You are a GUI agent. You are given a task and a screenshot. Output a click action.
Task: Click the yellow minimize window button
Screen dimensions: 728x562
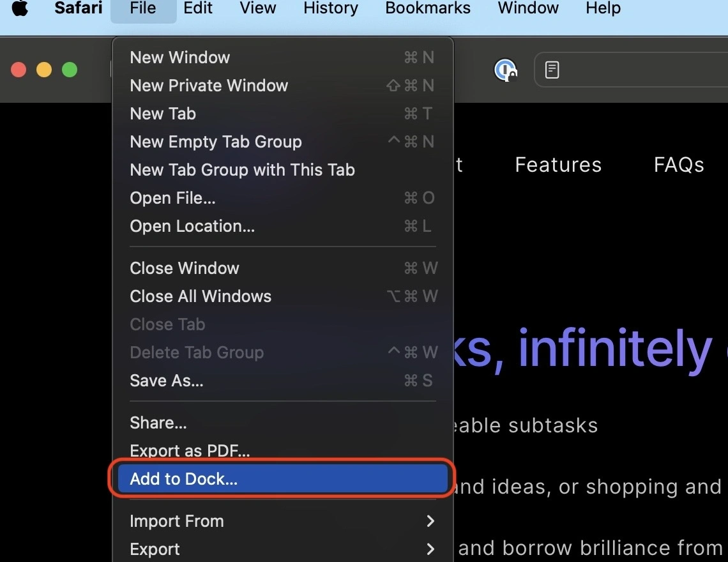[x=44, y=70]
